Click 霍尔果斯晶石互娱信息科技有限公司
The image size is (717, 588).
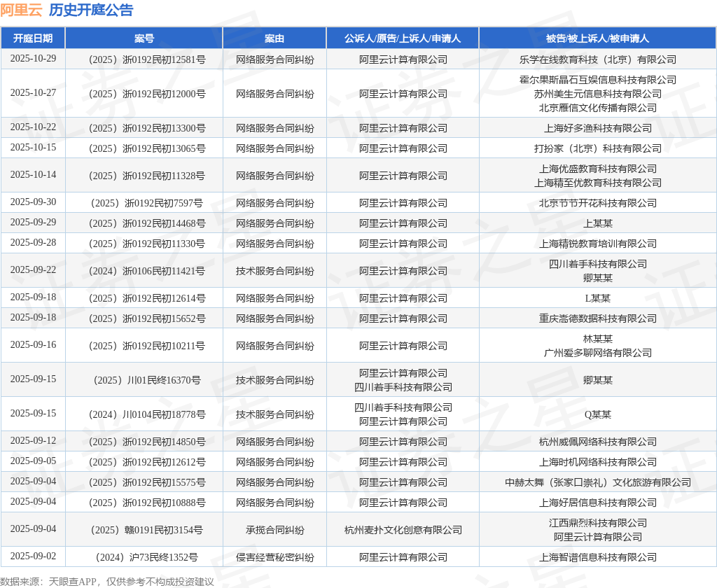coord(598,80)
